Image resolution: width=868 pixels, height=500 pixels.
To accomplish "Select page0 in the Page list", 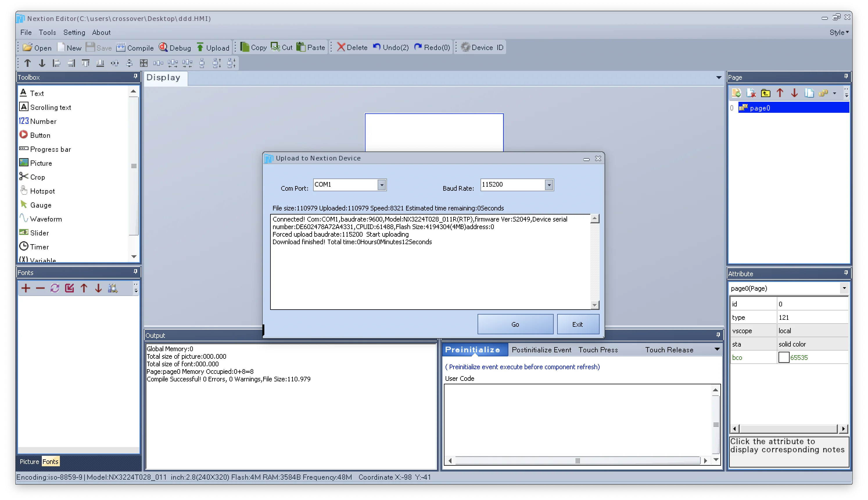I will click(794, 108).
